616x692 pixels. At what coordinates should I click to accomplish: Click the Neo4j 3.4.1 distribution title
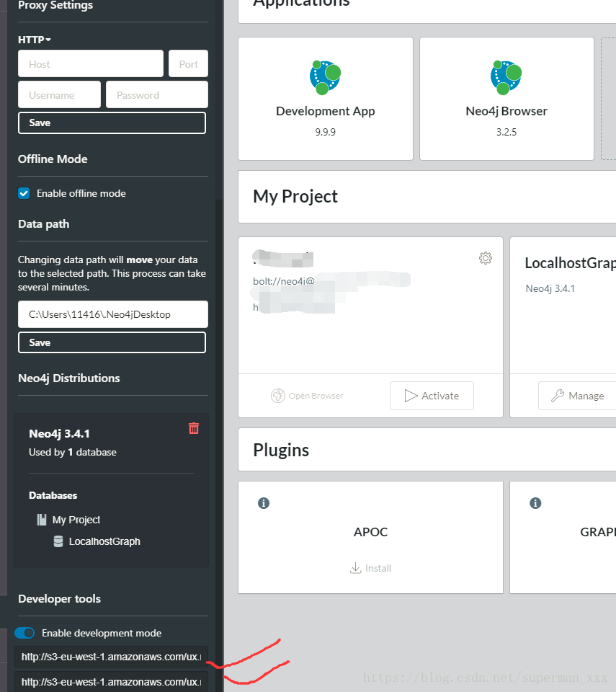(59, 434)
